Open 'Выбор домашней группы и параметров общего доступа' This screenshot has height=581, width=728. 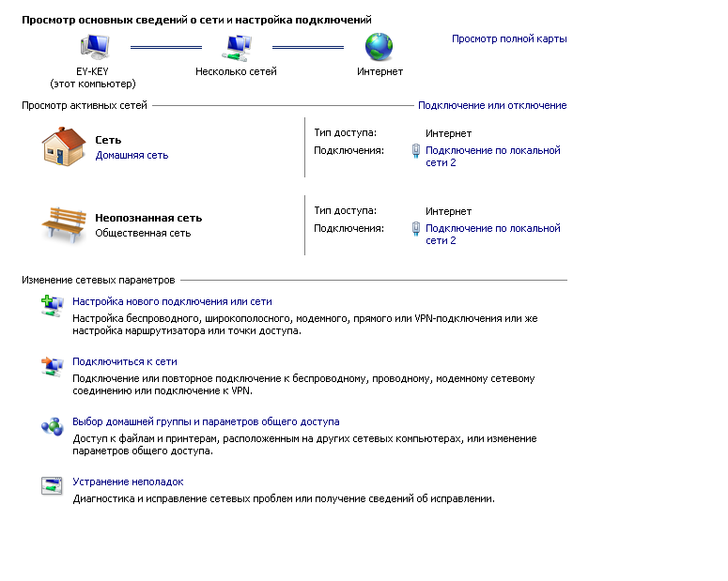(206, 421)
